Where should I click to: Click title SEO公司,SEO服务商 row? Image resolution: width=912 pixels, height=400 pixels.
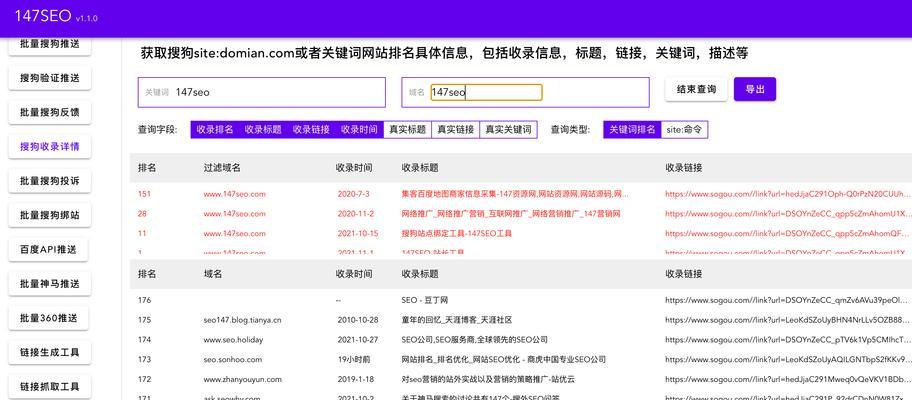point(475,340)
